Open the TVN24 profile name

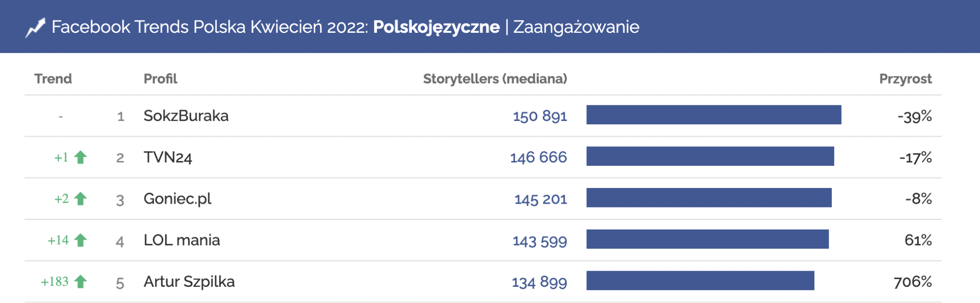(x=168, y=158)
